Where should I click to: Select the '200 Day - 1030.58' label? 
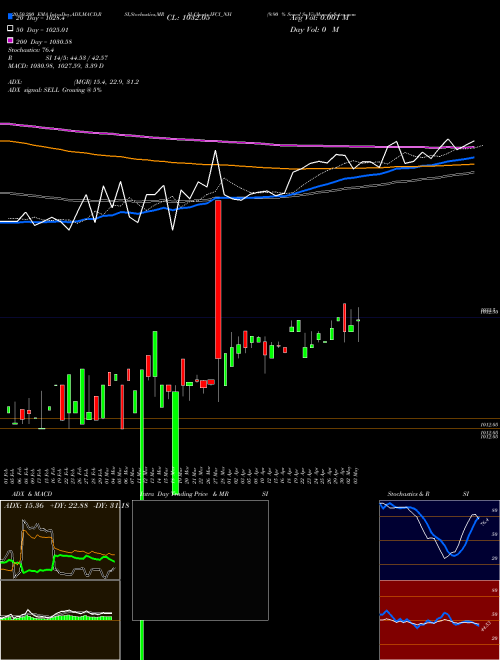[44, 42]
